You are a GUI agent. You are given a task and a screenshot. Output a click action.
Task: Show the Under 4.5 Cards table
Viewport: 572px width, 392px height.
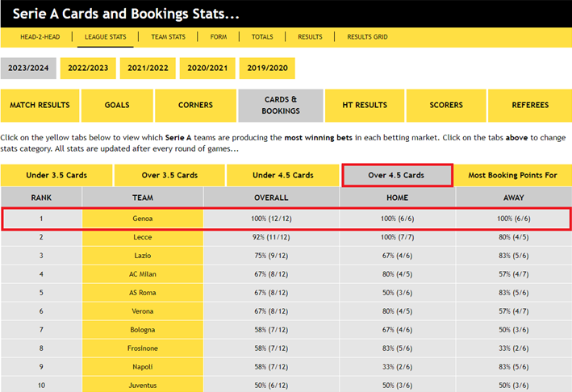point(283,175)
